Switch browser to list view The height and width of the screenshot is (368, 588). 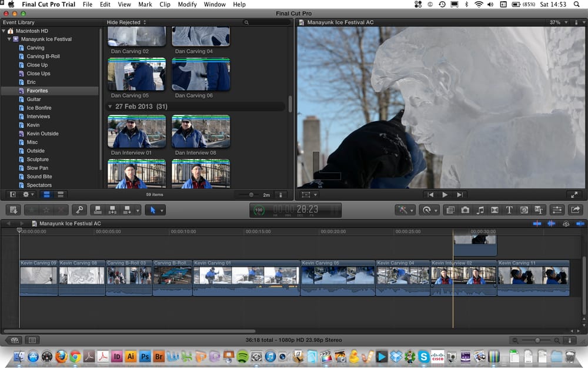click(61, 194)
